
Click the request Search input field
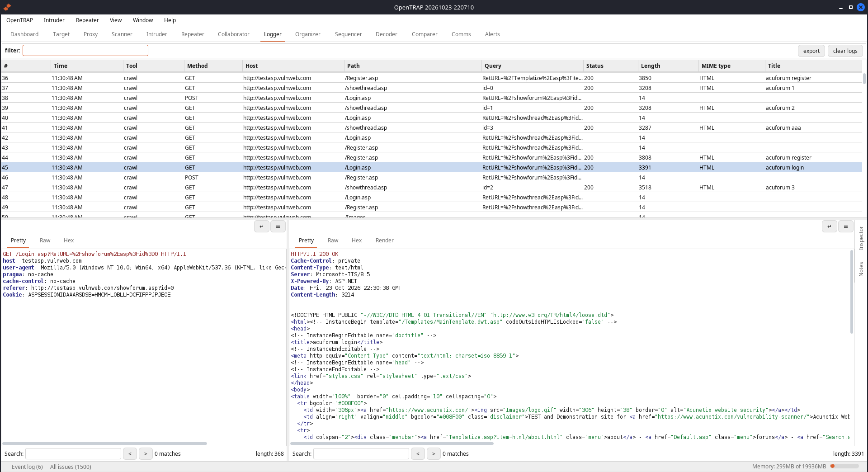pos(73,453)
